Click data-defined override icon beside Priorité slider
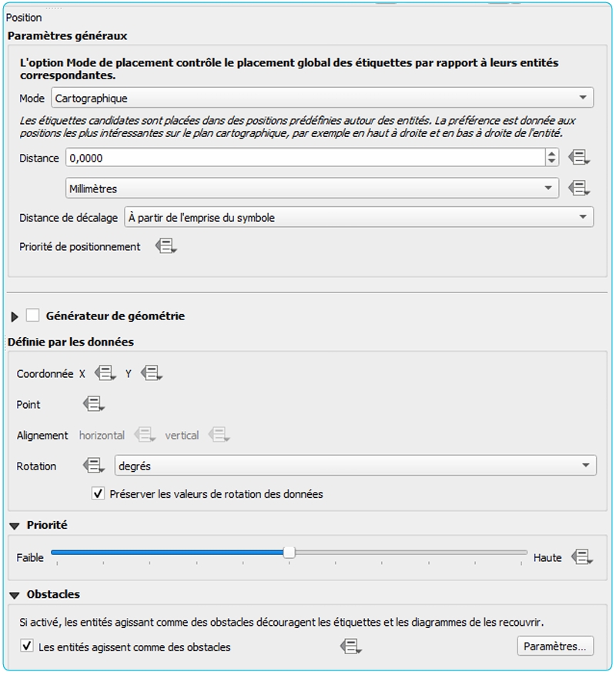Screen dimensions: 616x675 coord(583,557)
